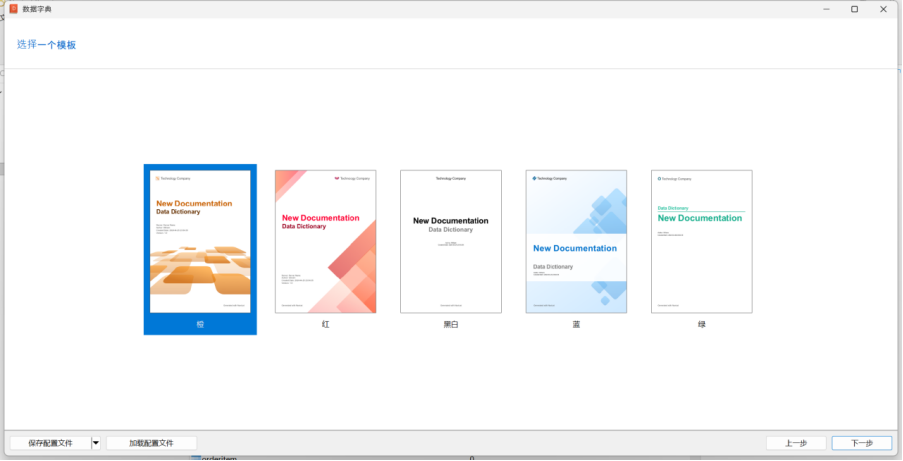Viewport: 903px width, 461px height.
Task: Choose the red template cover preview
Action: pos(325,241)
